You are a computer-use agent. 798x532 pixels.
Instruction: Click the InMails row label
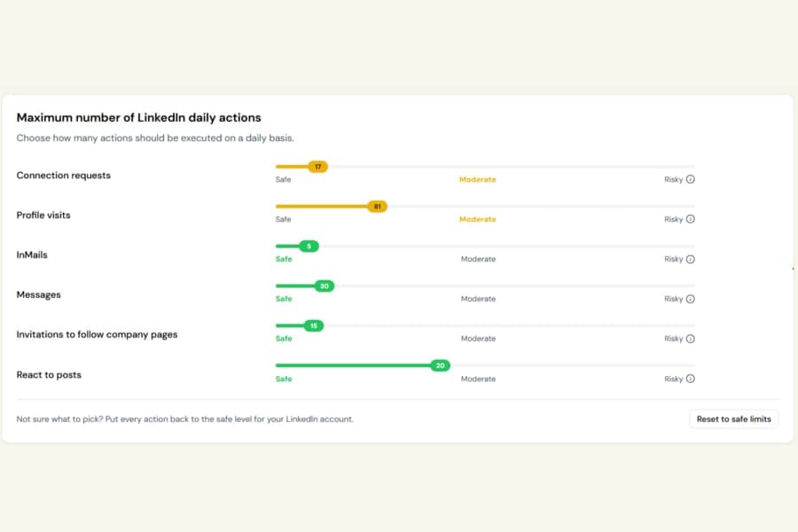[32, 255]
